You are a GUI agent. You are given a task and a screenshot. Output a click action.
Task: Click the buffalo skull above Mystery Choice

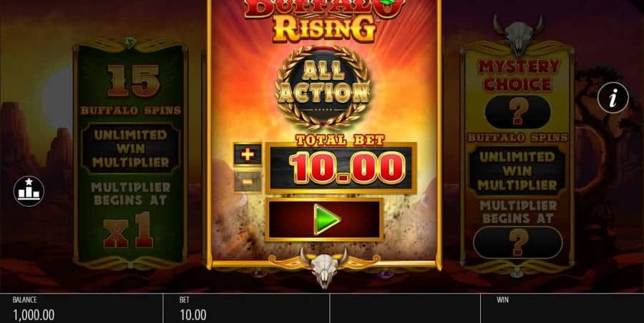[518, 34]
